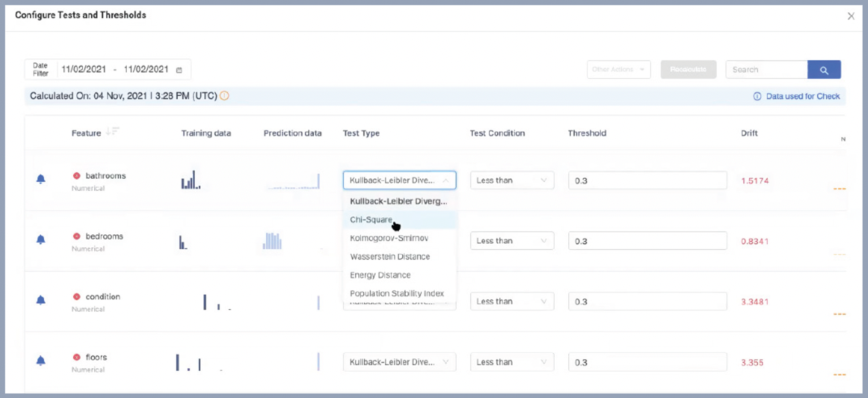Sort by Feature column sort icon
Screen dimensions: 868x398
[112, 132]
